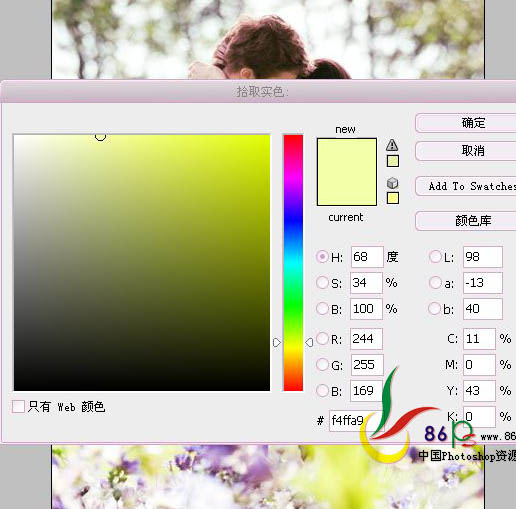
Task: Click in the vertical hue spectrum bar
Action: [293, 263]
